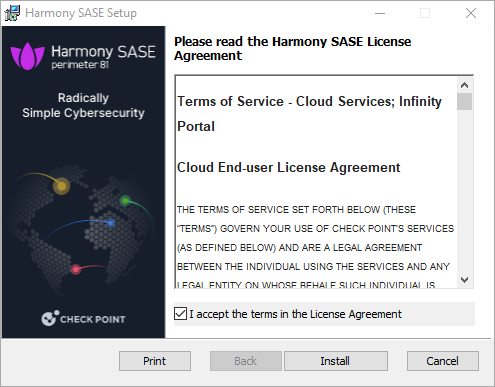Click the installer icon in the title bar
Viewport: 495px width, 387px height.
point(12,13)
